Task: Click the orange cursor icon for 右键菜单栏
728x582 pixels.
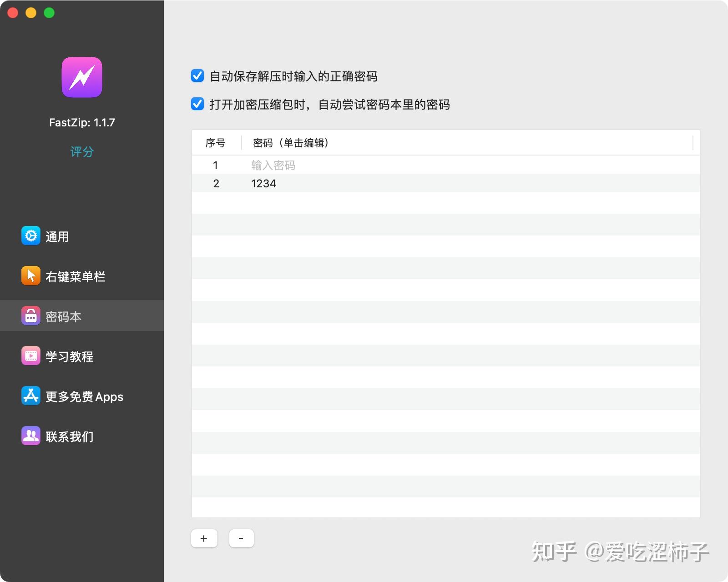Action: (x=30, y=276)
